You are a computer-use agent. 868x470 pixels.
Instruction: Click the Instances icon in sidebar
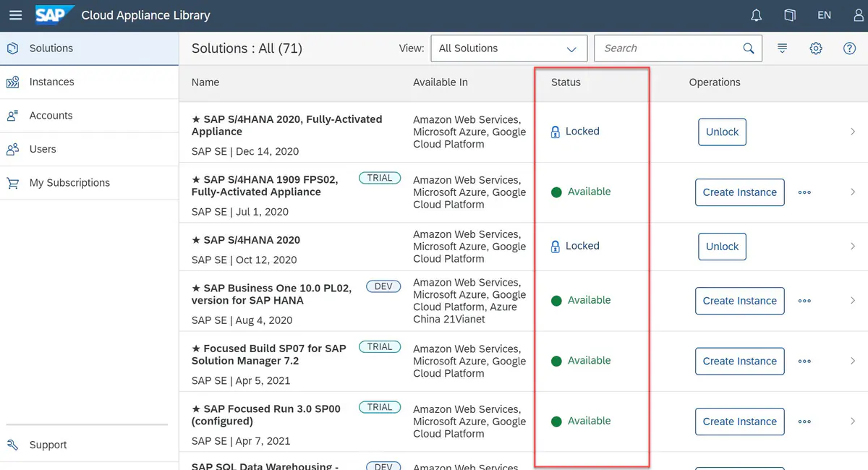click(12, 82)
